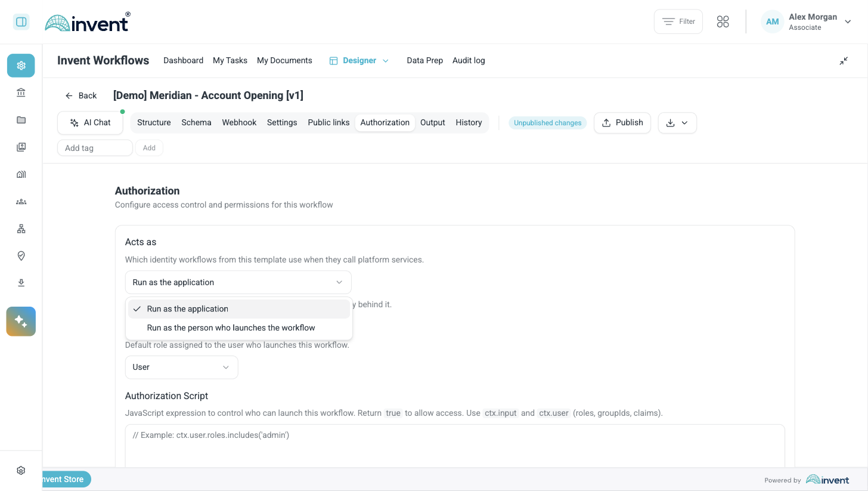Choose 'Run as the person who launches the workflow'
This screenshot has height=491, width=868.
point(239,328)
